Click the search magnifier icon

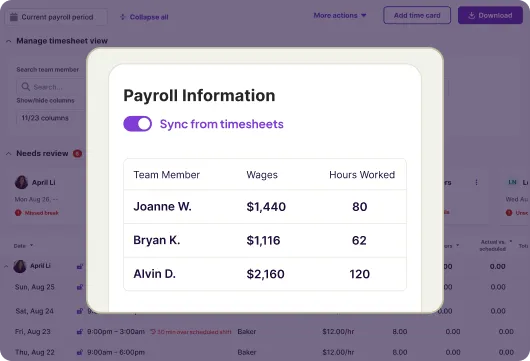coord(26,87)
